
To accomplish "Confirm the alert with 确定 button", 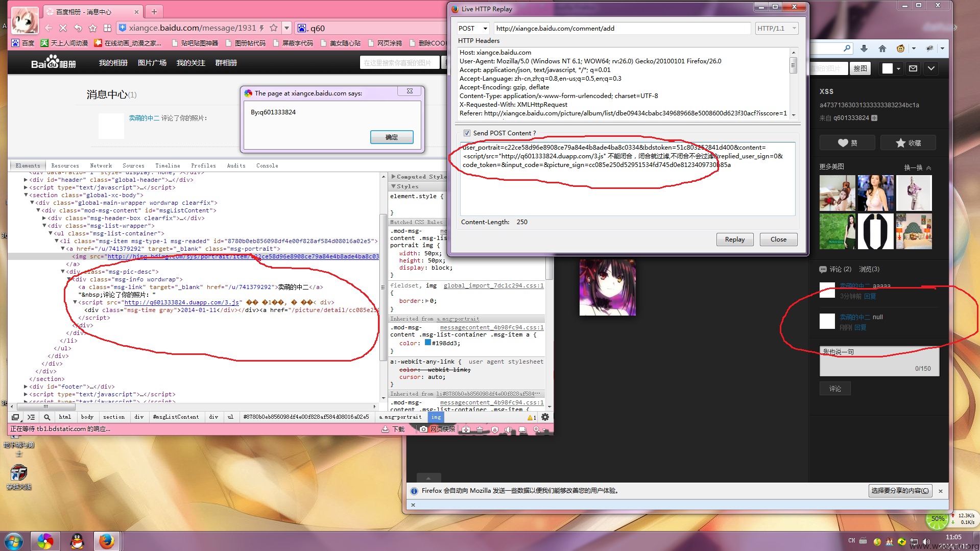I will click(x=392, y=137).
